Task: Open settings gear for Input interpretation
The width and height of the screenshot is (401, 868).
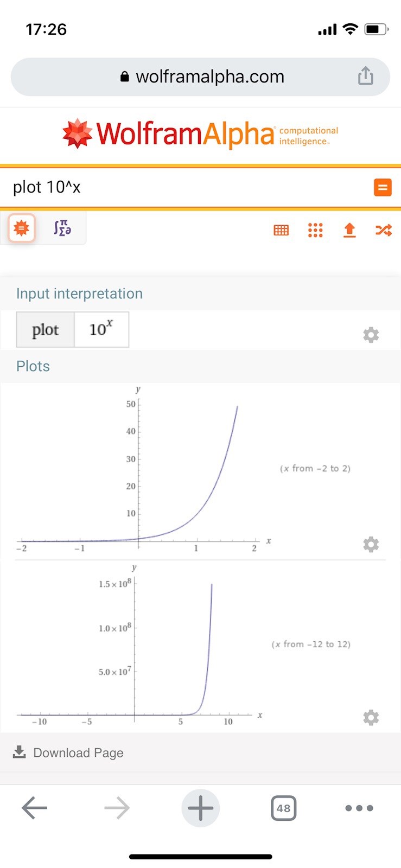Action: click(371, 335)
